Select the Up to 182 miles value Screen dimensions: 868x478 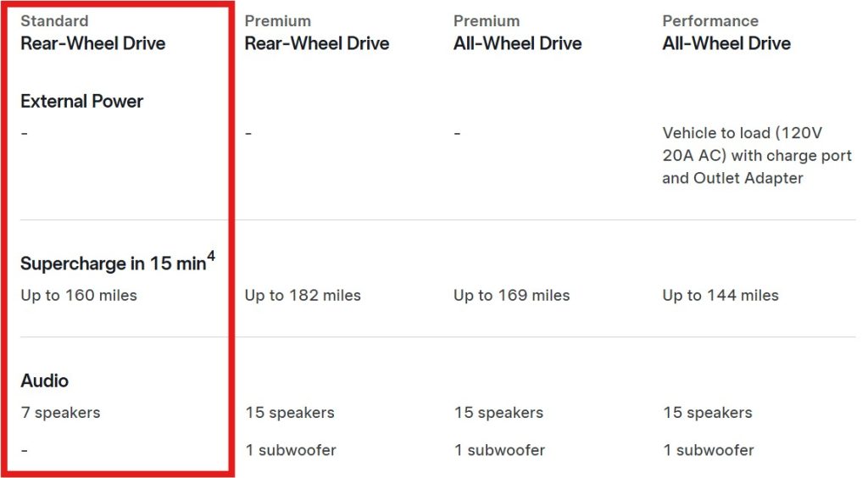303,295
